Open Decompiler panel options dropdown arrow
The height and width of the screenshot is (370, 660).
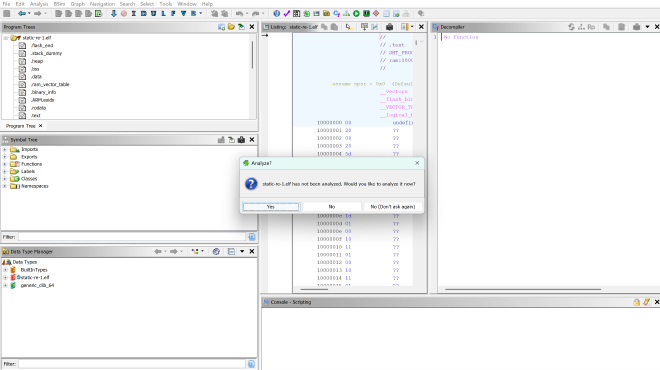(647, 27)
